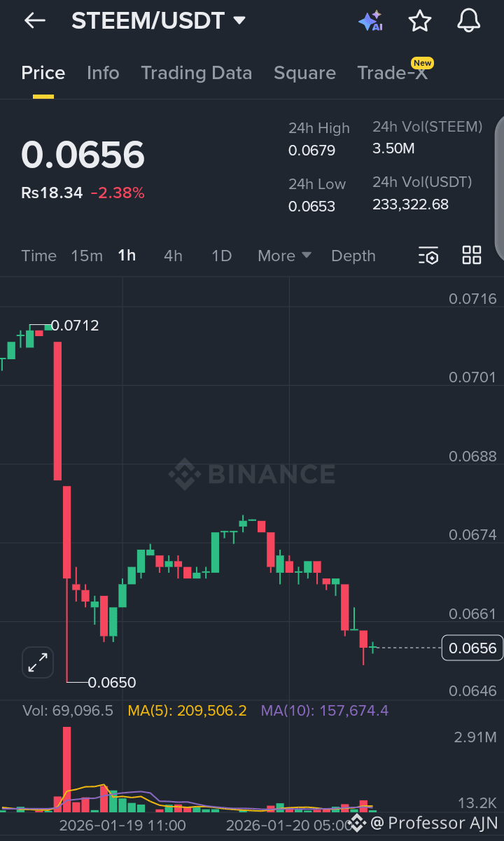Switch chart to 4h interval
504x841 pixels.
pos(173,256)
